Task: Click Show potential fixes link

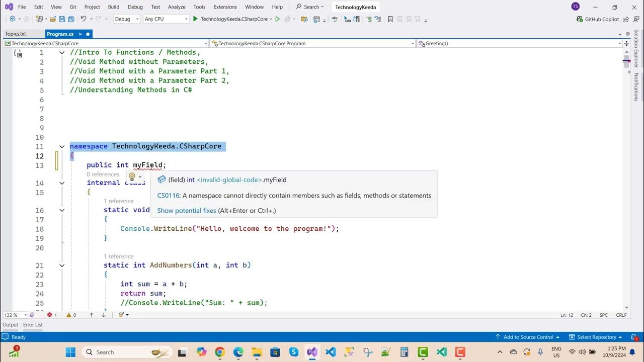Action: [x=187, y=211]
